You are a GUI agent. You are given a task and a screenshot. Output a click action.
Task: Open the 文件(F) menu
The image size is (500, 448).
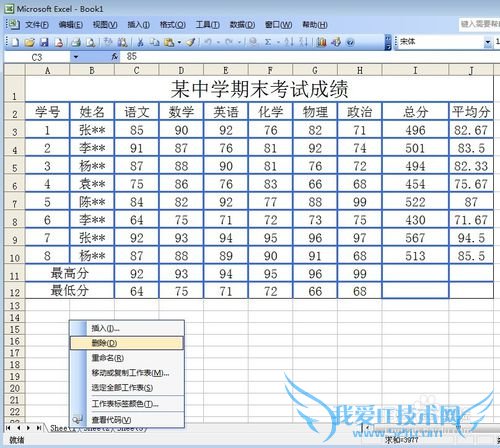click(37, 25)
